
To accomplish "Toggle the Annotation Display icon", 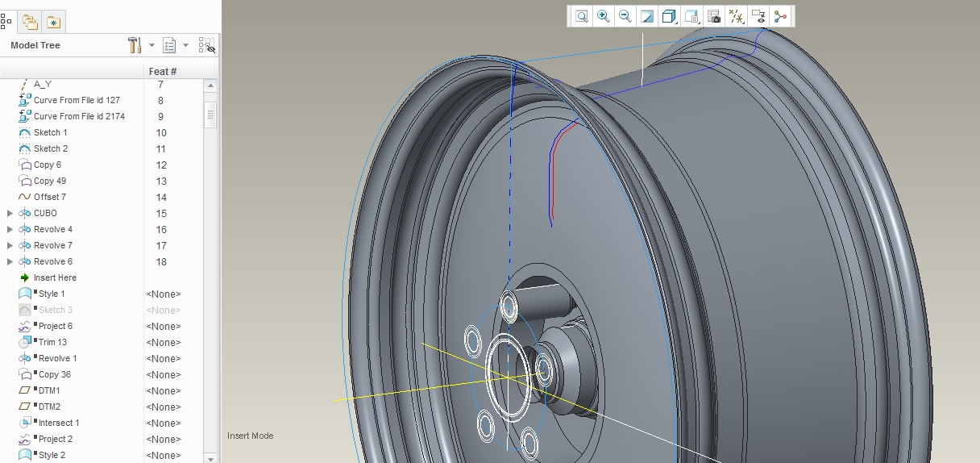I will point(758,16).
